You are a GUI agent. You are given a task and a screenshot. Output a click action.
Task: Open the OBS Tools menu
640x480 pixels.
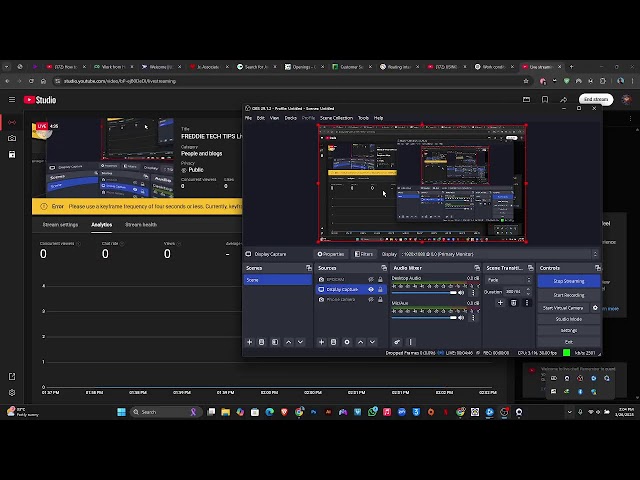click(363, 118)
